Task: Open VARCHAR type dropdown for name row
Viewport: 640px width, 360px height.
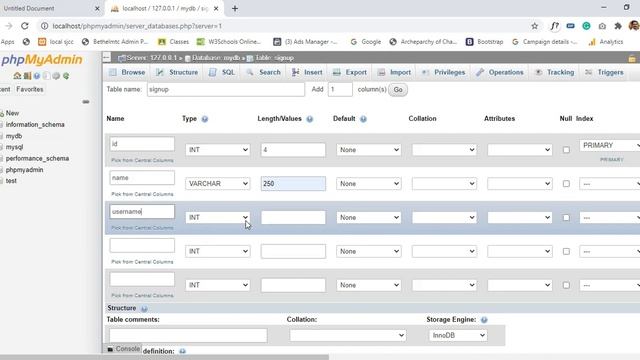Action: point(218,184)
